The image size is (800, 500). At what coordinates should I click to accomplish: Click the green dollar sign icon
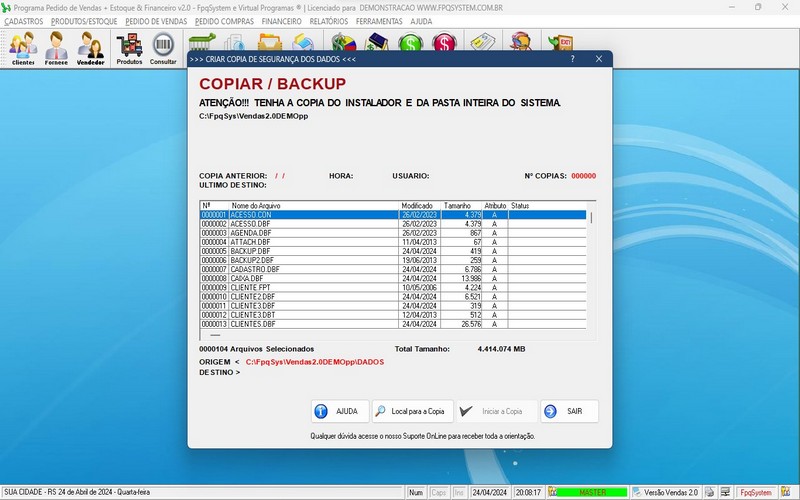[411, 42]
